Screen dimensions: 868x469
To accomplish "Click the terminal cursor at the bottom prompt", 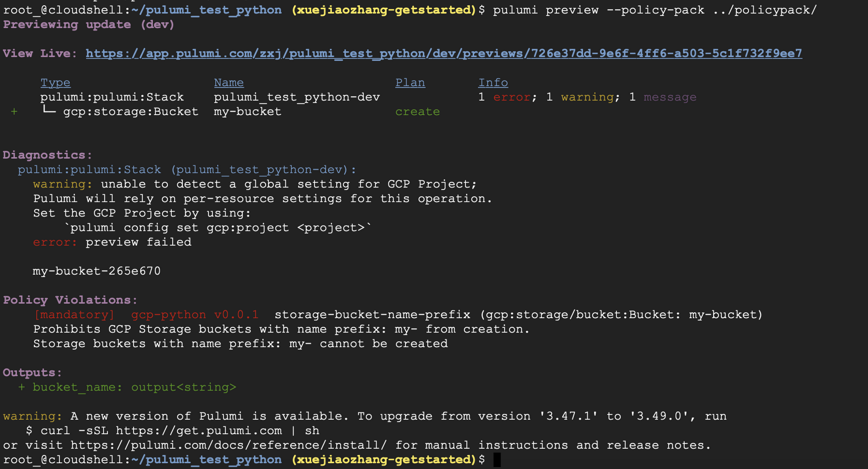I will 497,460.
